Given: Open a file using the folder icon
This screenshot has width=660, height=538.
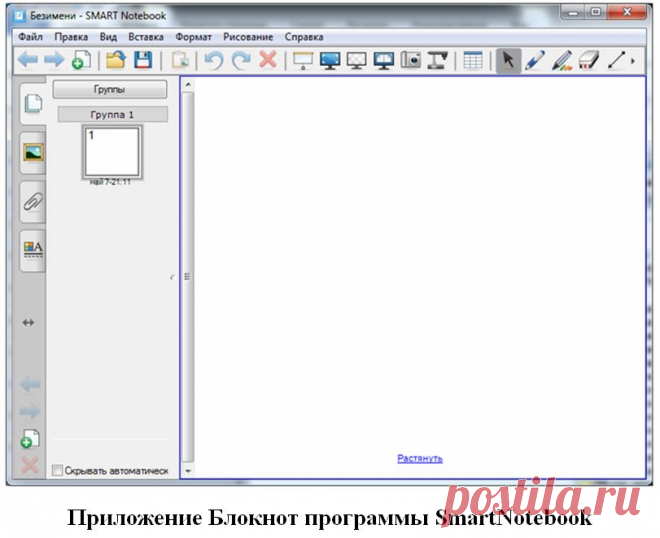Looking at the screenshot, I should point(116,60).
